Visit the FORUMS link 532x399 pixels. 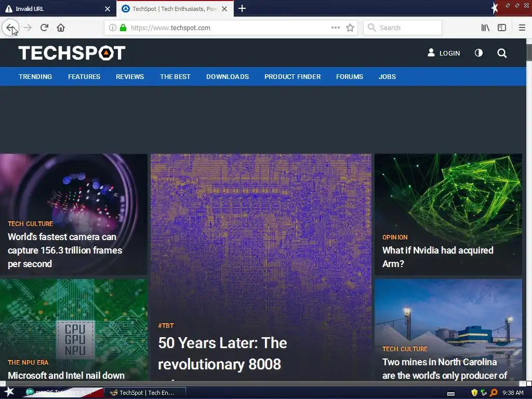(x=350, y=77)
